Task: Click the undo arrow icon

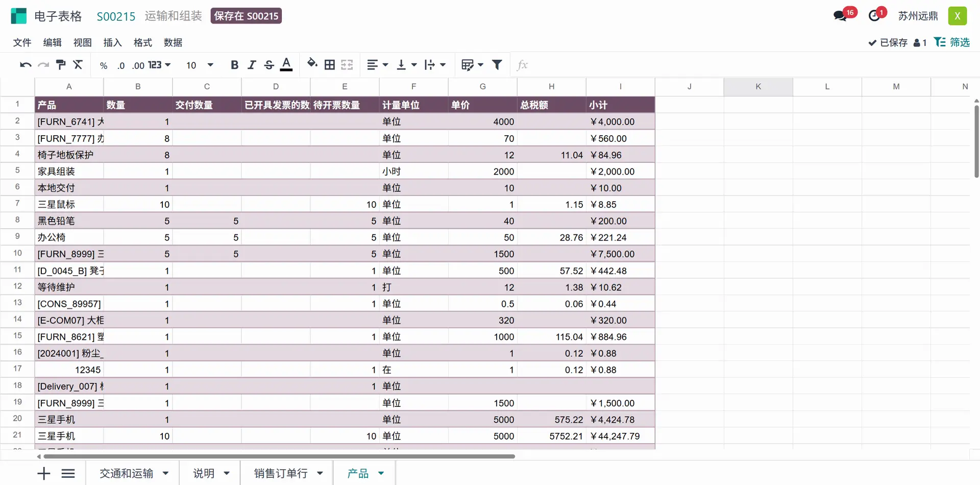Action: [26, 65]
